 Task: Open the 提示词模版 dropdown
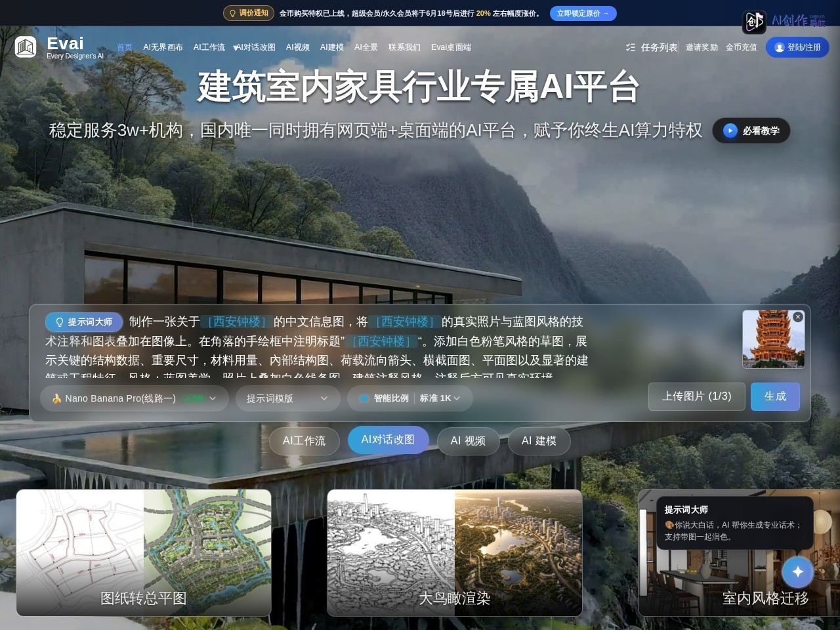point(288,398)
